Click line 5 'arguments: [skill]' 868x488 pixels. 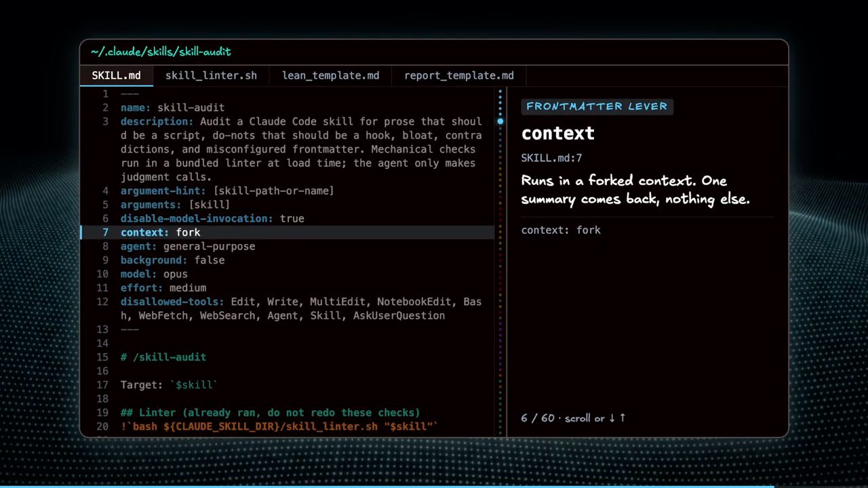click(175, 205)
